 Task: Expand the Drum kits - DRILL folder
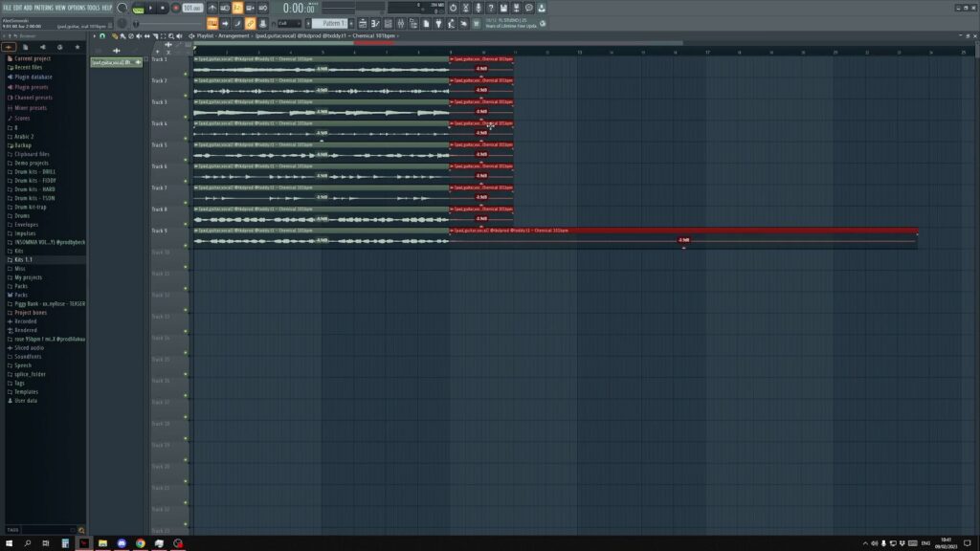[x=35, y=171]
